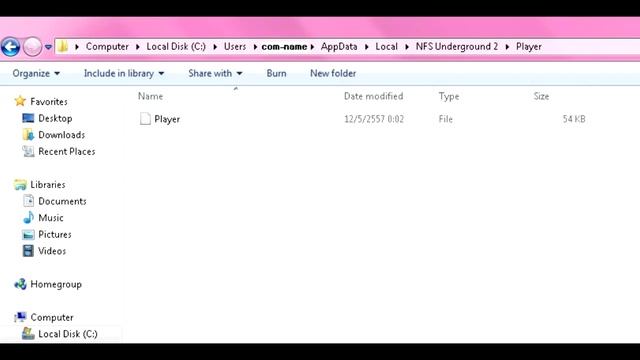Click the Computer icon in sidebar
Viewport: 640px width, 360px height.
(x=20, y=317)
